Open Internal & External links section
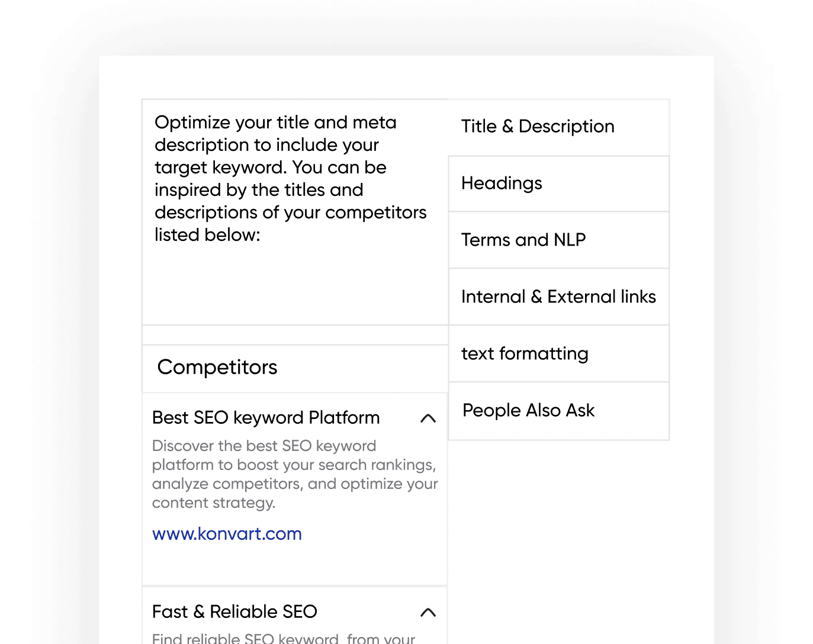813x644 pixels. 558,297
